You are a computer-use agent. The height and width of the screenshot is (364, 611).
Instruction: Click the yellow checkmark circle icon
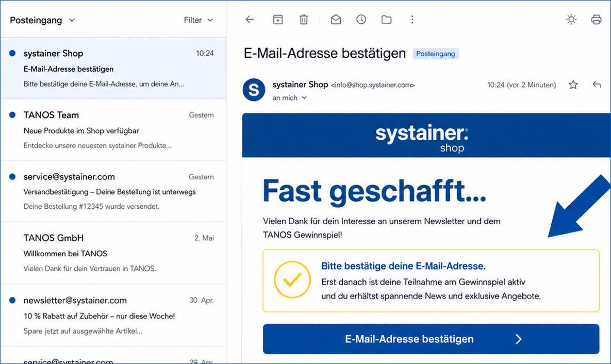pyautogui.click(x=292, y=279)
